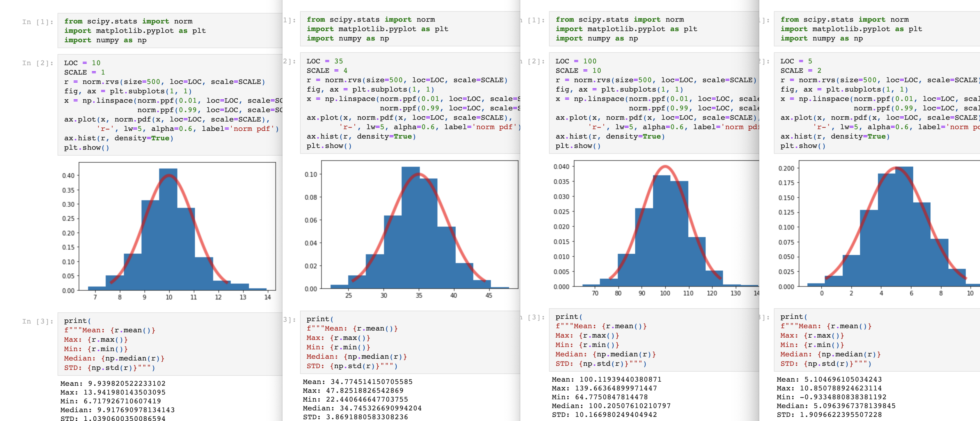Click the In [2]: prompt of leftmost notebook
The image size is (980, 421).
pos(38,63)
